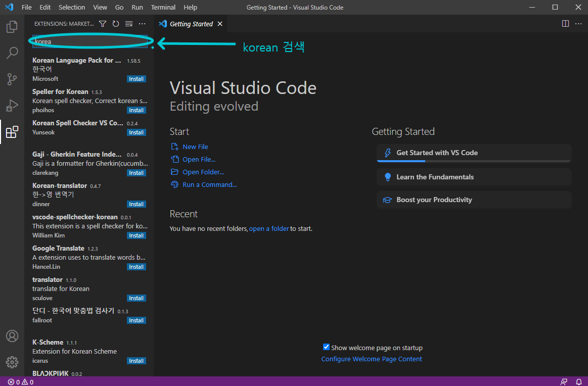Install Speller for Korean extension
Viewport: 588px width, 386px height.
pyautogui.click(x=136, y=110)
